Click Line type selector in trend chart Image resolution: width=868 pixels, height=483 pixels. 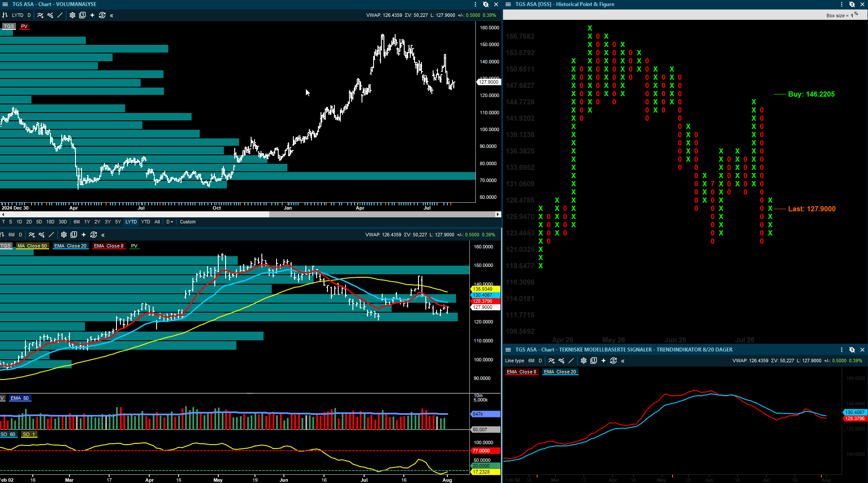(515, 361)
